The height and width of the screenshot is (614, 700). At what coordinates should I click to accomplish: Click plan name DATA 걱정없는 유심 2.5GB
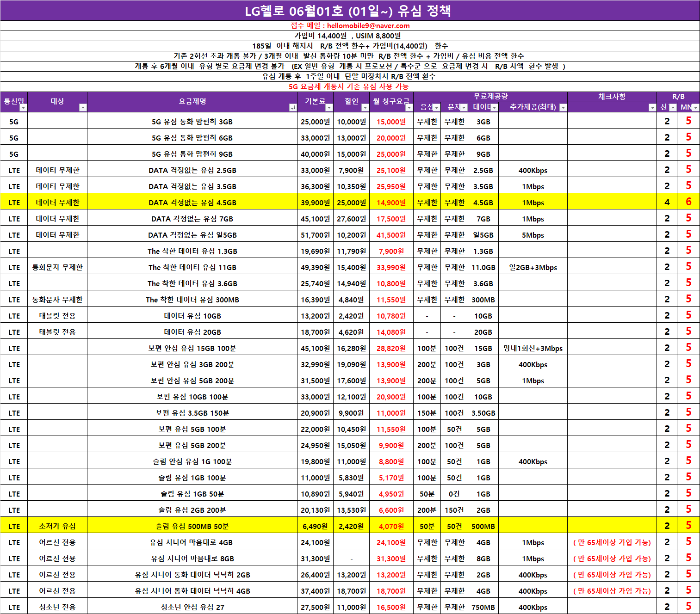tap(192, 171)
